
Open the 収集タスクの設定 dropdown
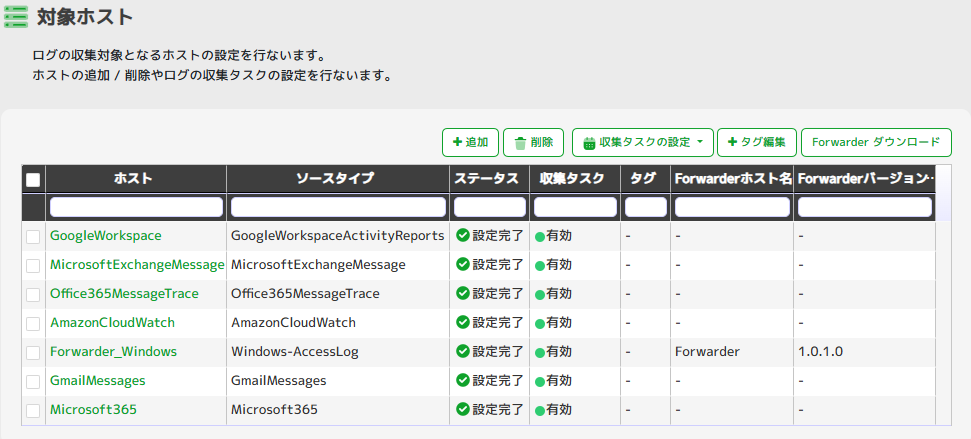643,142
